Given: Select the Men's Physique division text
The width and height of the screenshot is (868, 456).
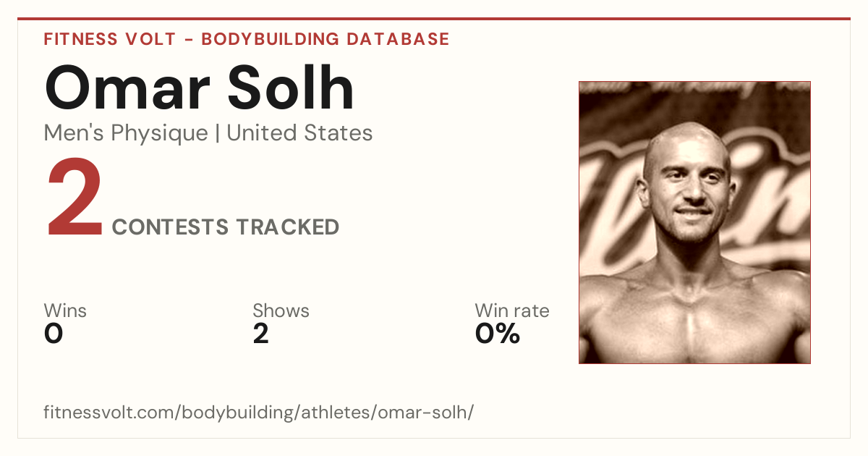Looking at the screenshot, I should [126, 133].
